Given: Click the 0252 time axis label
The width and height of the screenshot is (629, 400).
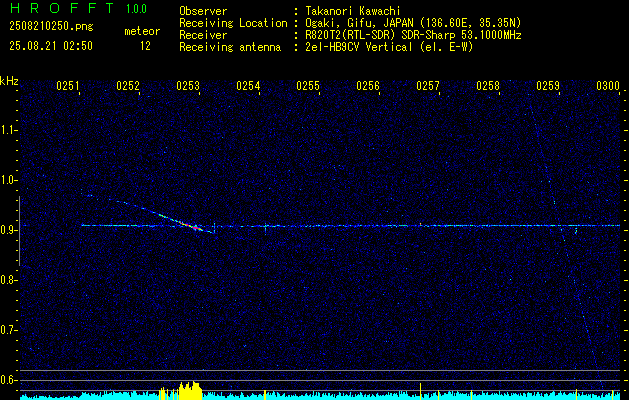Looking at the screenshot, I should coord(128,86).
